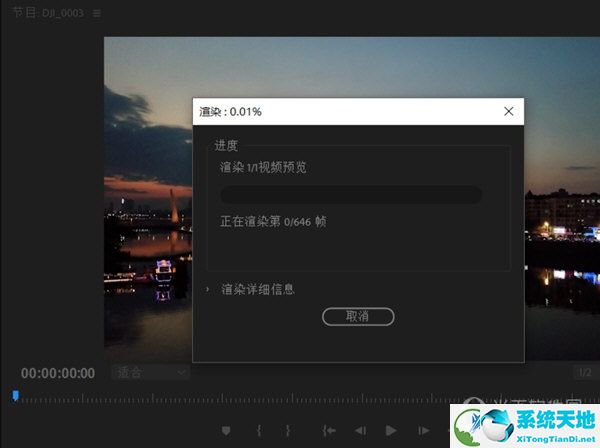
Task: Click the Add Marker icon
Action: click(226, 431)
